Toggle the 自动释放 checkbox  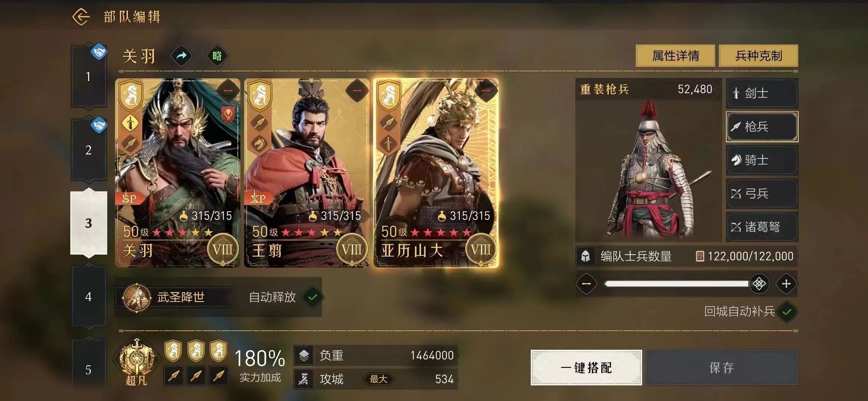click(x=313, y=297)
